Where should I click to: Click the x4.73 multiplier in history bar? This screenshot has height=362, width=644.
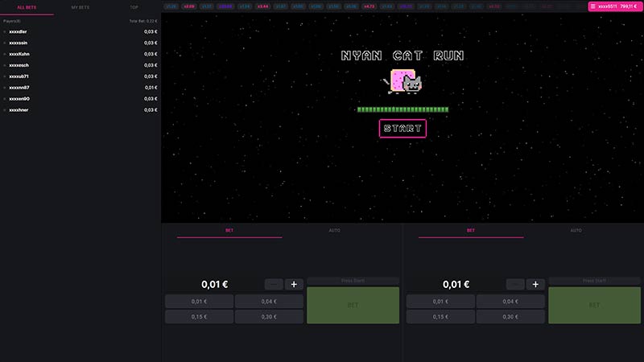(369, 6)
